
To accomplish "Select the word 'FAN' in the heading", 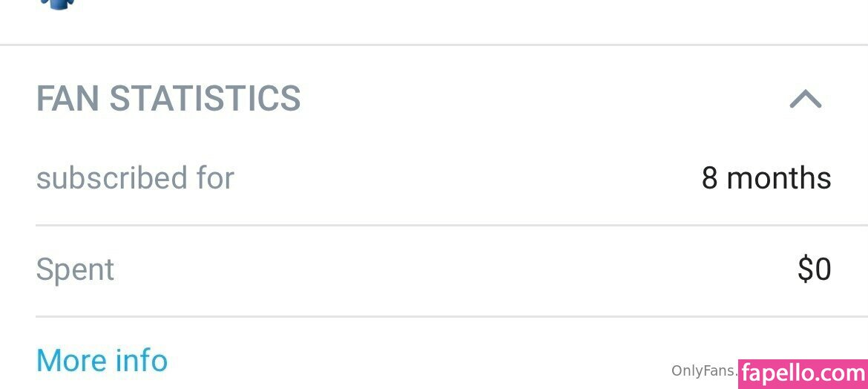I will click(68, 99).
